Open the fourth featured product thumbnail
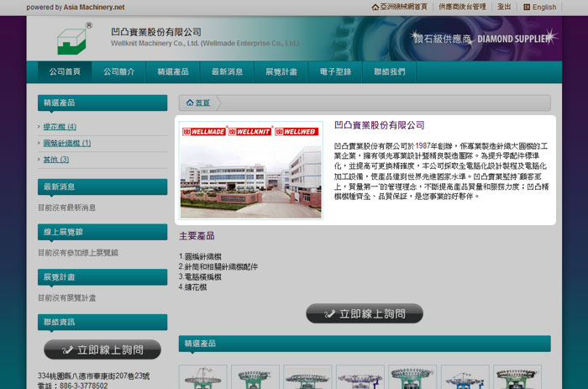This screenshot has height=389, width=588. pos(360,376)
